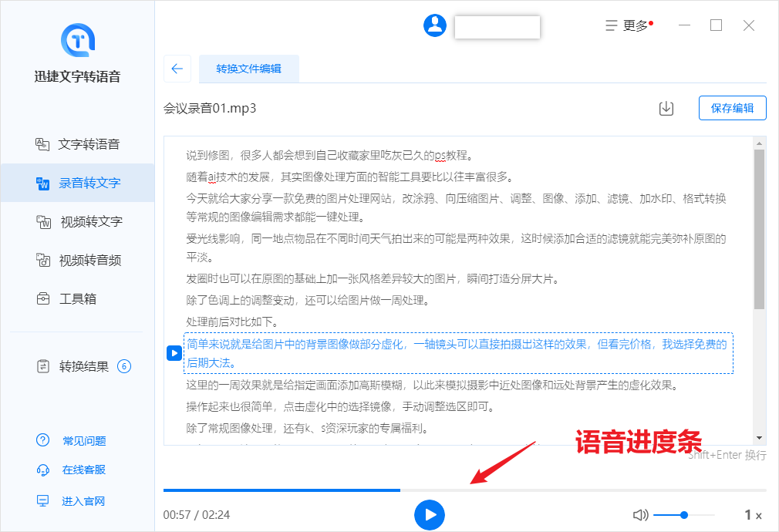This screenshot has height=532, width=779.
Task: Click the download icon above the transcript
Action: coord(666,109)
